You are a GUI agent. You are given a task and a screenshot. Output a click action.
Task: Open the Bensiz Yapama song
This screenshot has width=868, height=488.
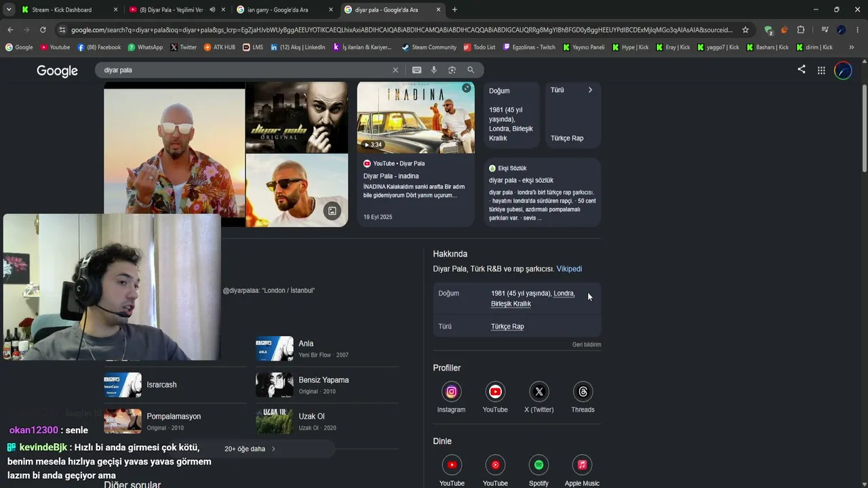(x=327, y=385)
